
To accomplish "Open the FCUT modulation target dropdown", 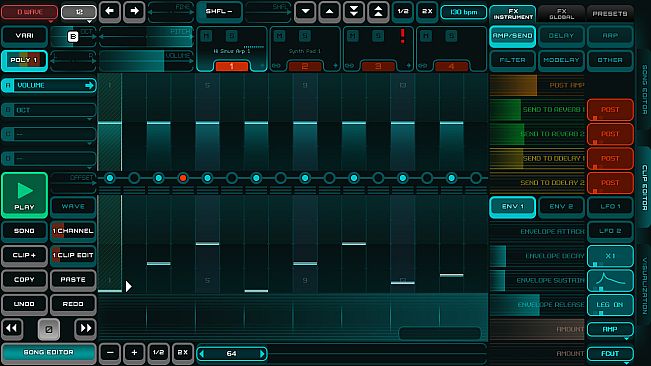I will [610, 354].
